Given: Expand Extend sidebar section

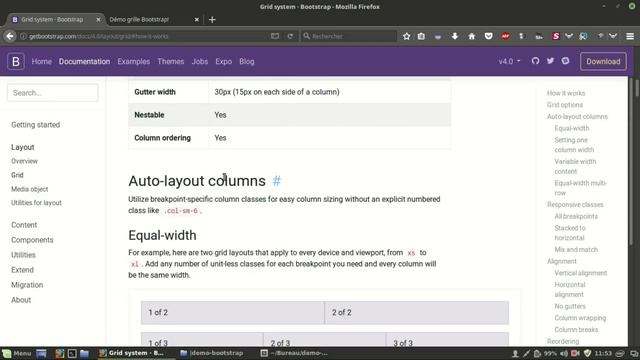Looking at the screenshot, I should coord(22,270).
